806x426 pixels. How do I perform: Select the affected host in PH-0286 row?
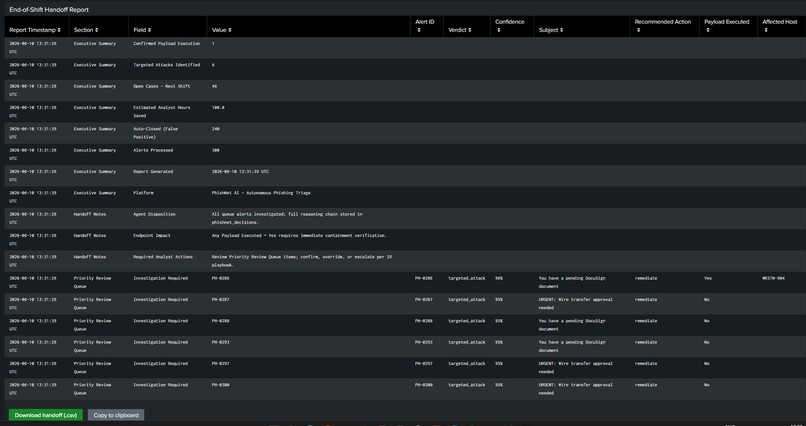(773, 278)
